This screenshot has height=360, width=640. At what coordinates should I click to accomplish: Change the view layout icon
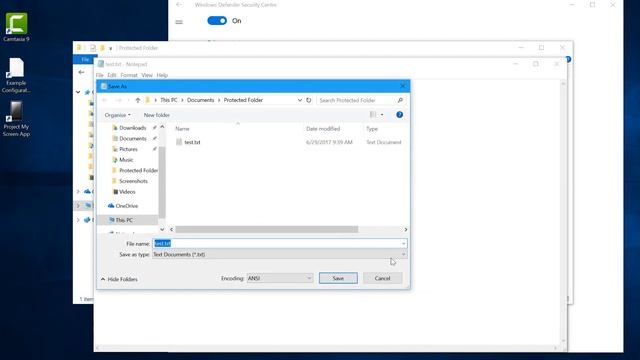click(x=373, y=115)
